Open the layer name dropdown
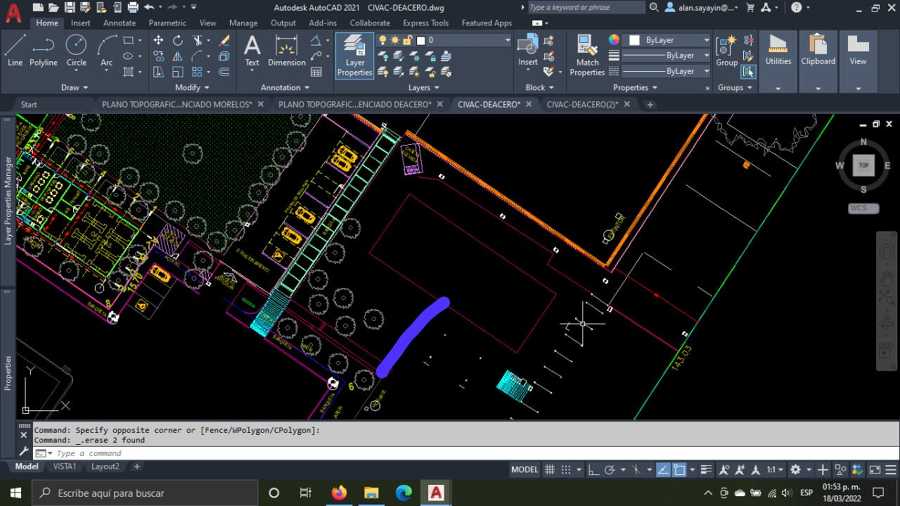This screenshot has height=506, width=900. tap(470, 40)
